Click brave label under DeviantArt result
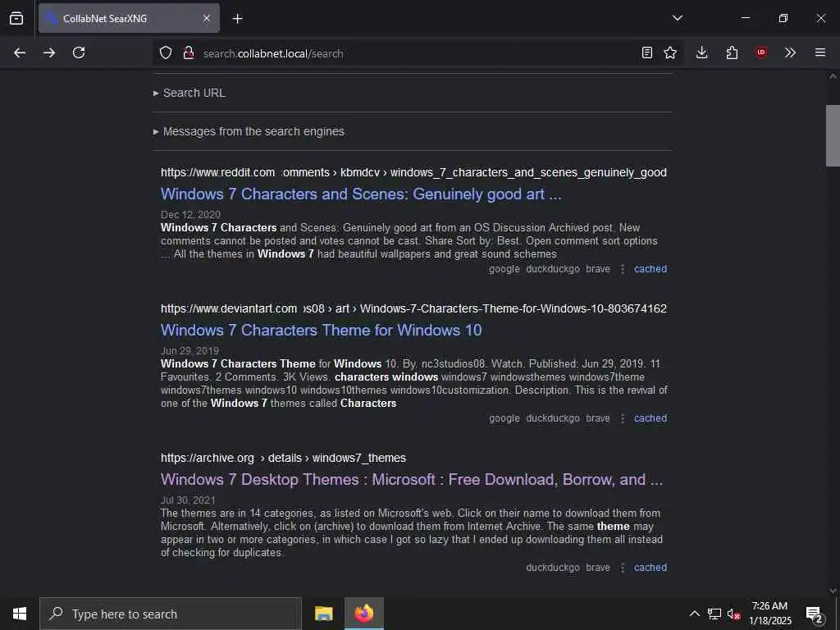 (598, 418)
